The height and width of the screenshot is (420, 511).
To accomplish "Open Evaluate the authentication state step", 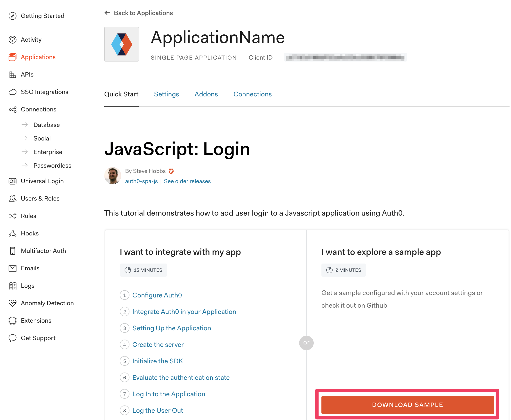I will click(x=181, y=378).
